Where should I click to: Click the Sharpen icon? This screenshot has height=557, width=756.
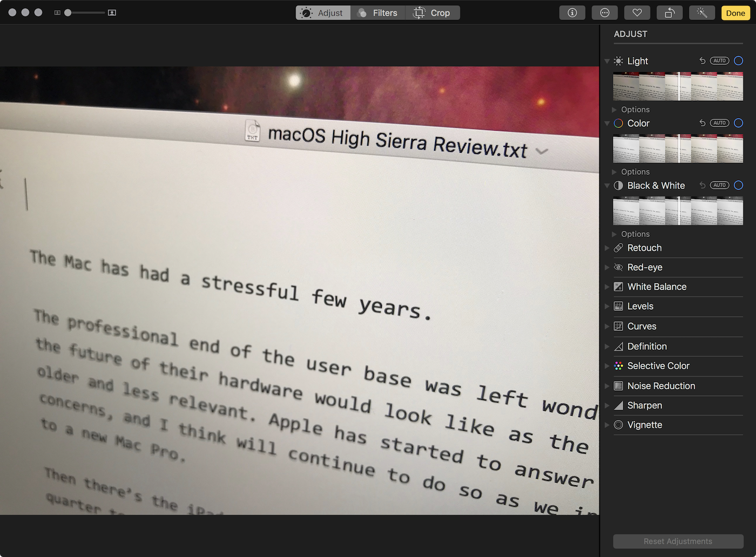[619, 405]
